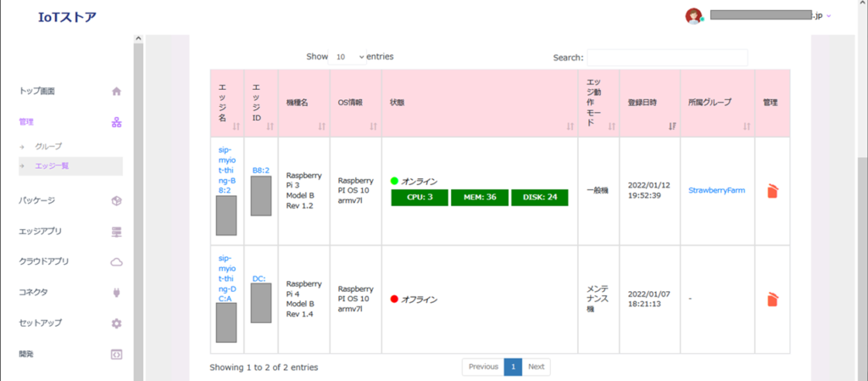Click the Next pagination button
Viewport: 868px width, 381px height.
[536, 367]
